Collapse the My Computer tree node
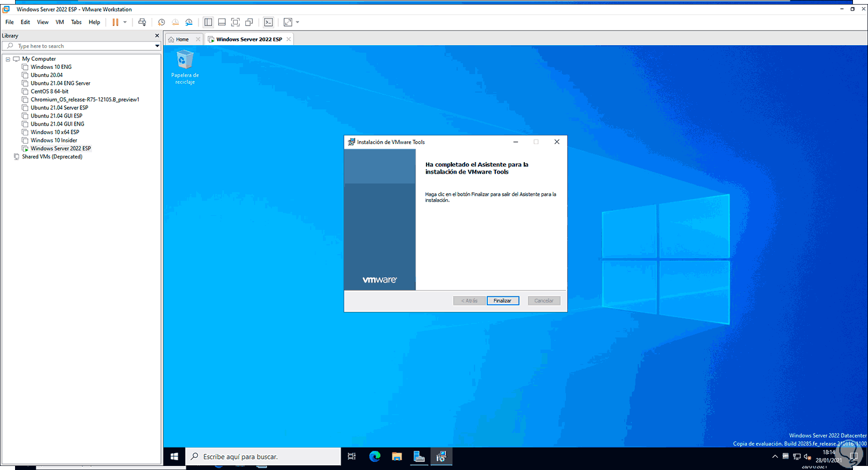Image resolution: width=868 pixels, height=470 pixels. tap(8, 59)
